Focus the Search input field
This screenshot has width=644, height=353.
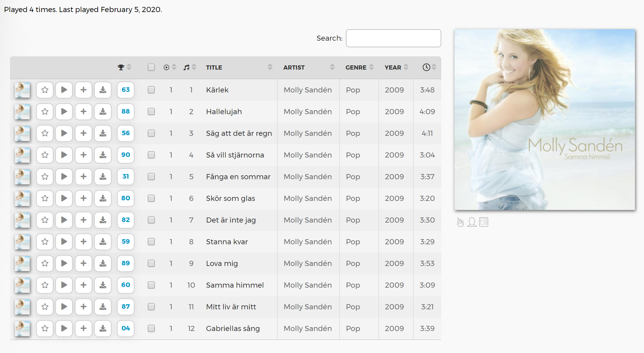click(x=393, y=38)
